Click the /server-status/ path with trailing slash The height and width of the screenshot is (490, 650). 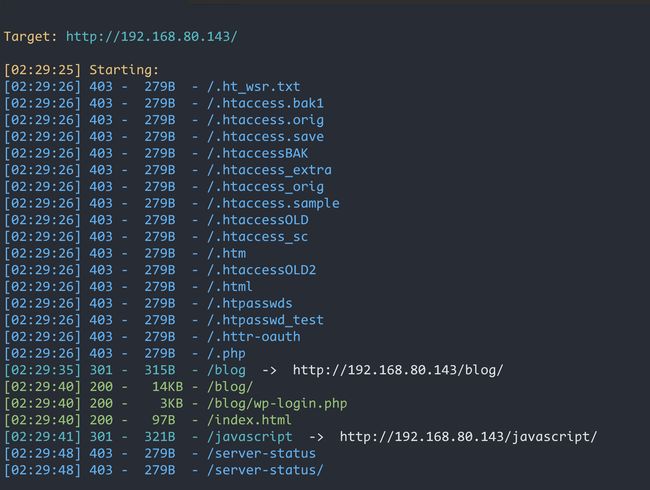point(265,470)
